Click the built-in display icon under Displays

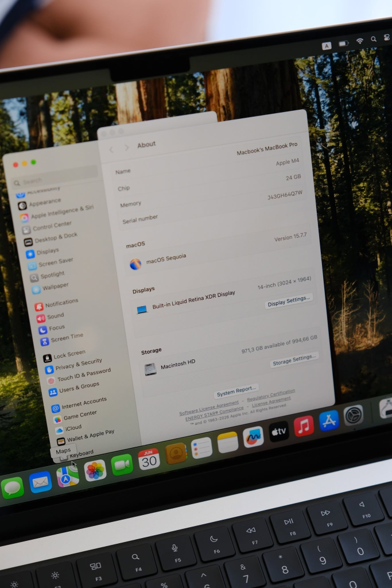[142, 310]
